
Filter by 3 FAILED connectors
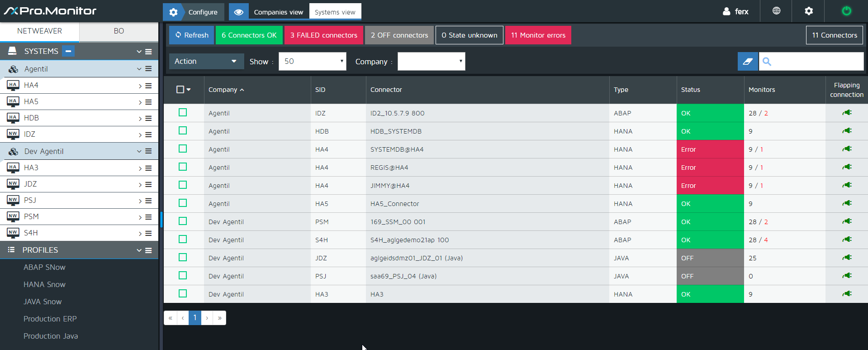pyautogui.click(x=323, y=35)
